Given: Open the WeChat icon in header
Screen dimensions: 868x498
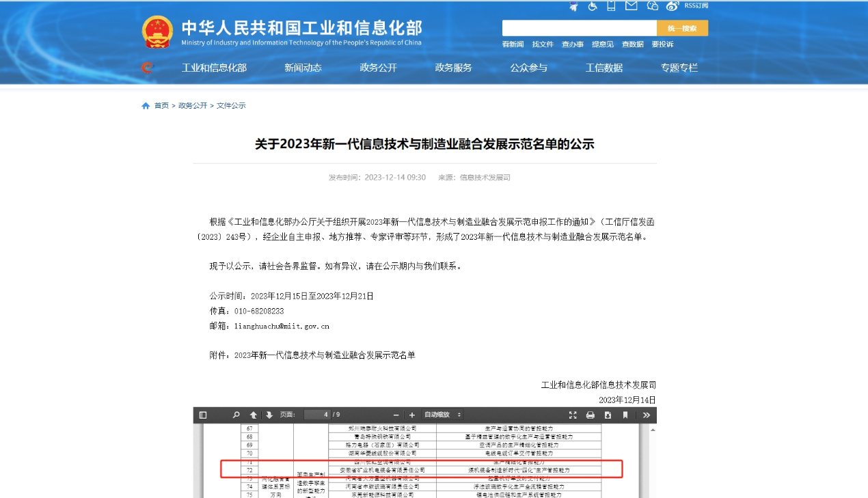Looking at the screenshot, I should (652, 6).
